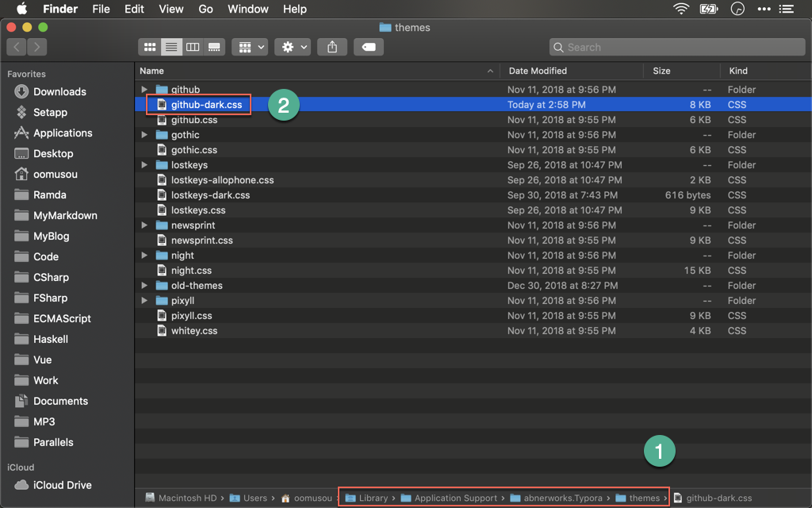Open the Window menu
The image size is (812, 508).
tap(248, 9)
